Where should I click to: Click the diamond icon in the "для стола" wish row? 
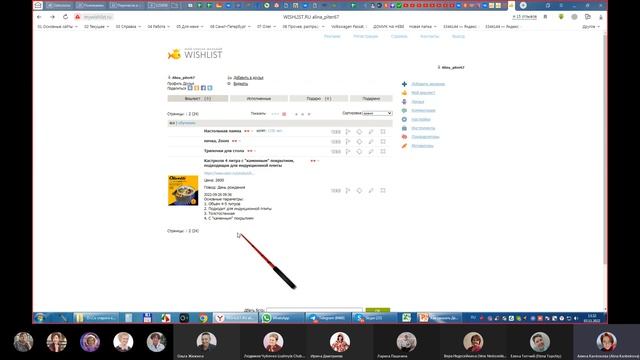pos(359,151)
